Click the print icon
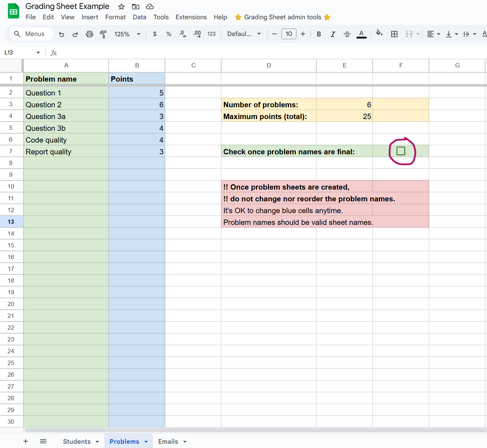Image resolution: width=487 pixels, height=448 pixels. 89,34
